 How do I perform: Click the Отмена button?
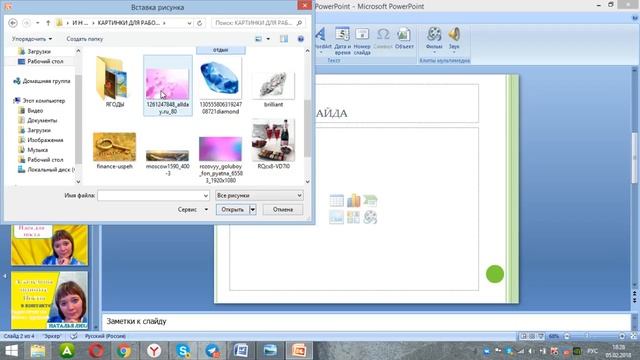(x=283, y=209)
